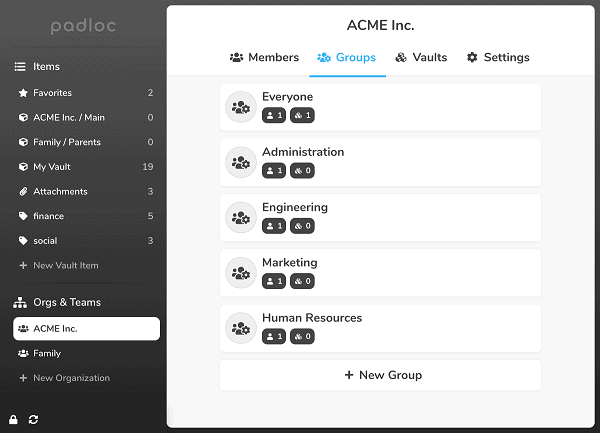Screen dimensions: 600x433
Task: Open the Engineering group
Action: (380, 218)
